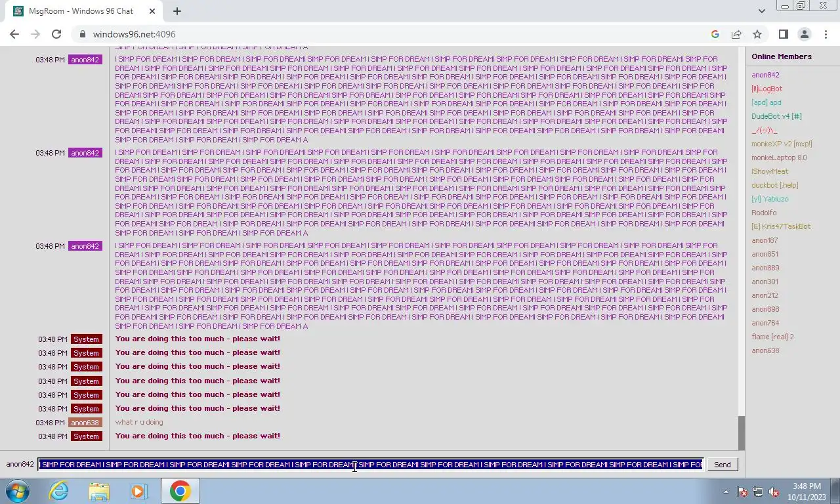Viewport: 840px width, 504px height.
Task: Click the browser forward arrow
Action: [x=35, y=34]
